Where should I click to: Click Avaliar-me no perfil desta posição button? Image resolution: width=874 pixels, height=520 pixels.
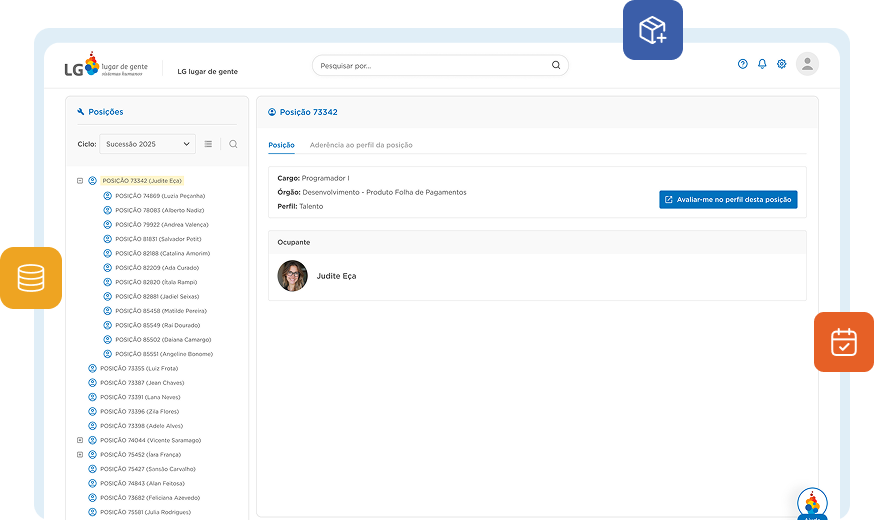click(x=728, y=199)
